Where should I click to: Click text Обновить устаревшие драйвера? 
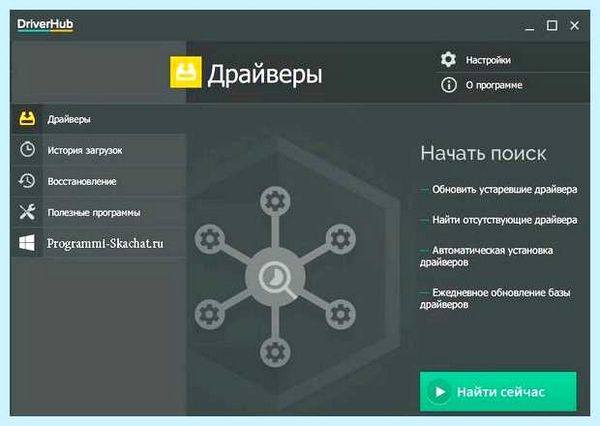click(504, 189)
